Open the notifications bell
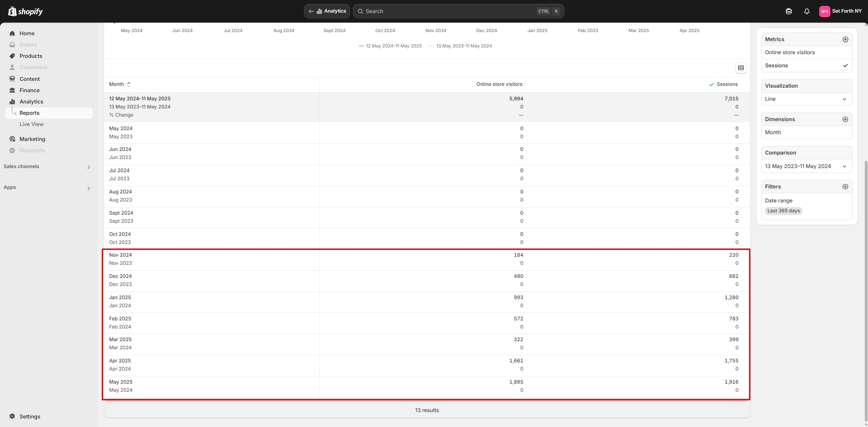Viewport: 868px width, 427px height. tap(806, 11)
